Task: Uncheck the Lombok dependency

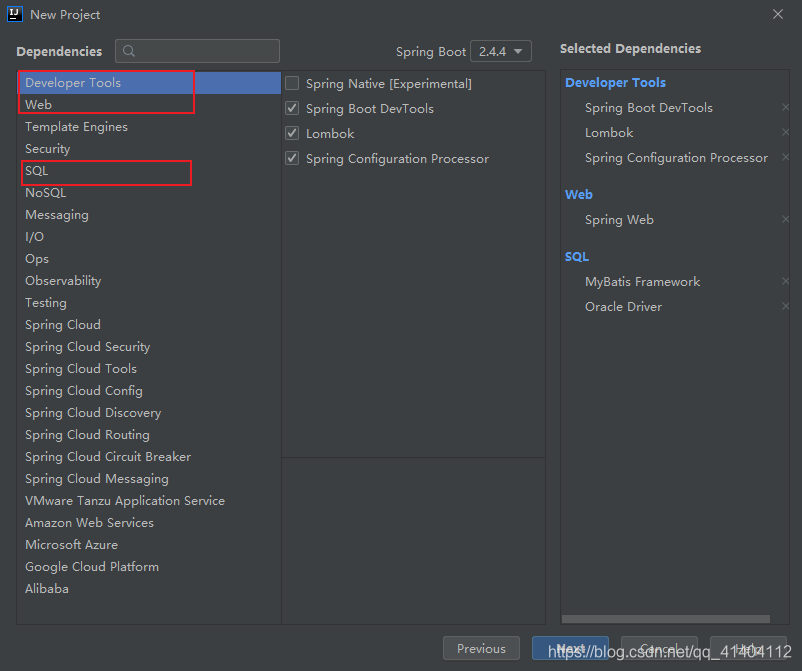Action: click(292, 133)
